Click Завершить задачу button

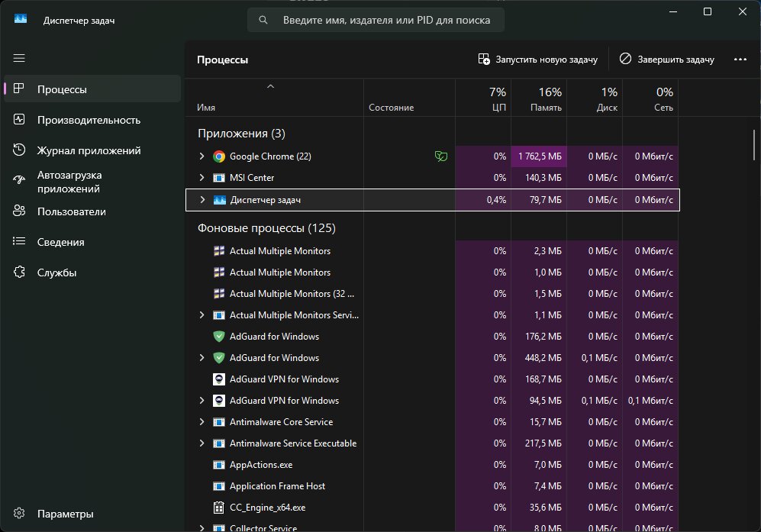tap(666, 59)
